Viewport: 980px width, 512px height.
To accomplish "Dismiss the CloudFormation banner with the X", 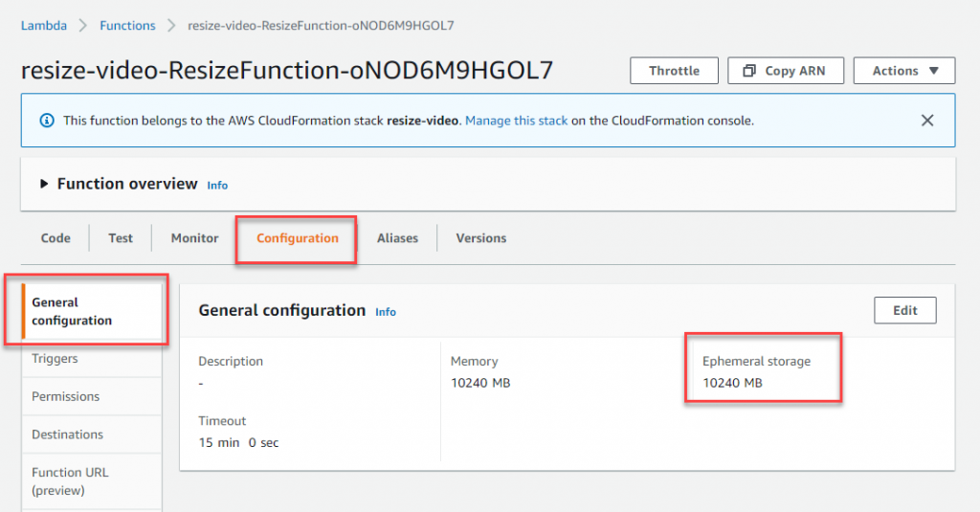I will point(927,120).
